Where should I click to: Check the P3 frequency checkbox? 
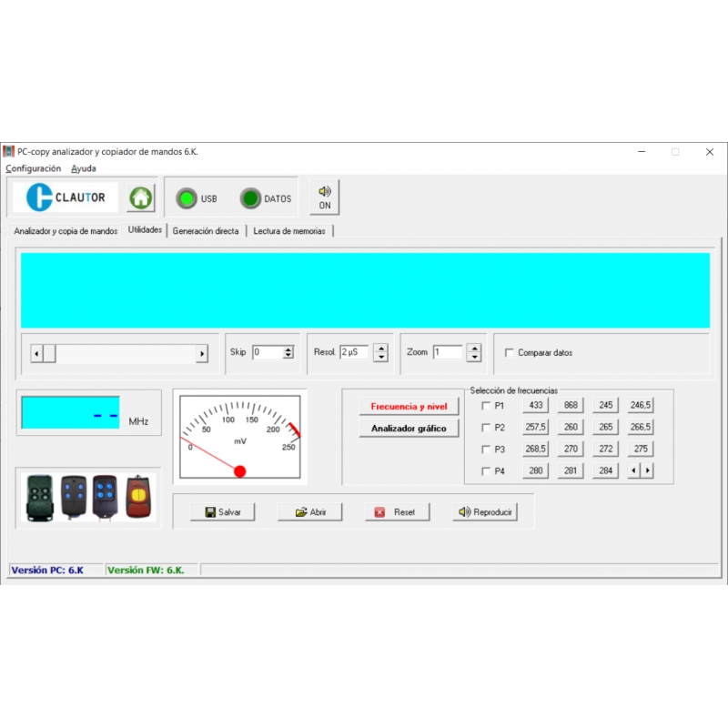[486, 450]
